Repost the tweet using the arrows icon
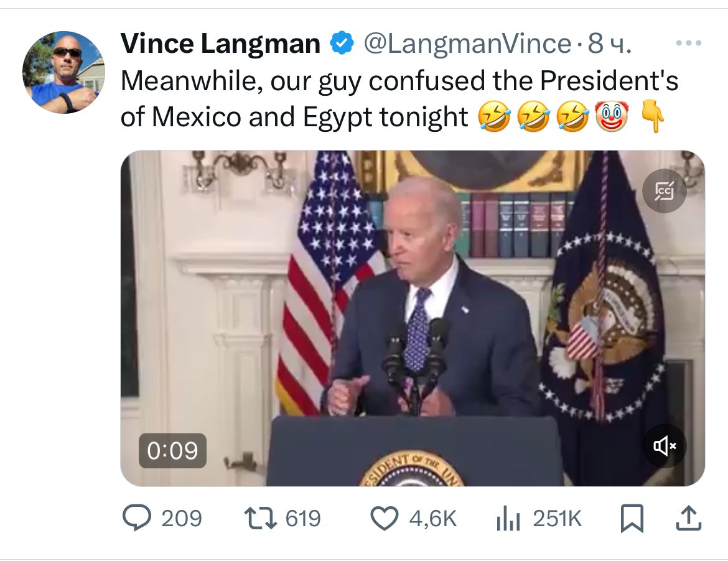The height and width of the screenshot is (561, 728). [260, 519]
